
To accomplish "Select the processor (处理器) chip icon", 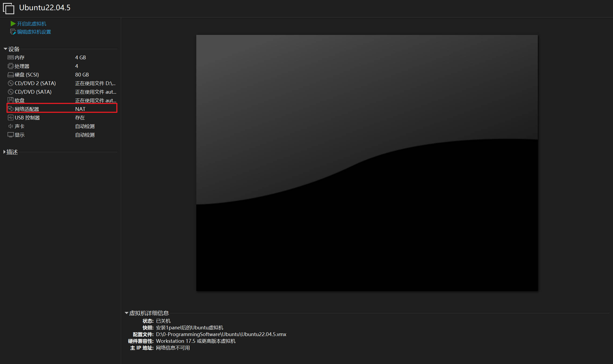I will [x=10, y=66].
